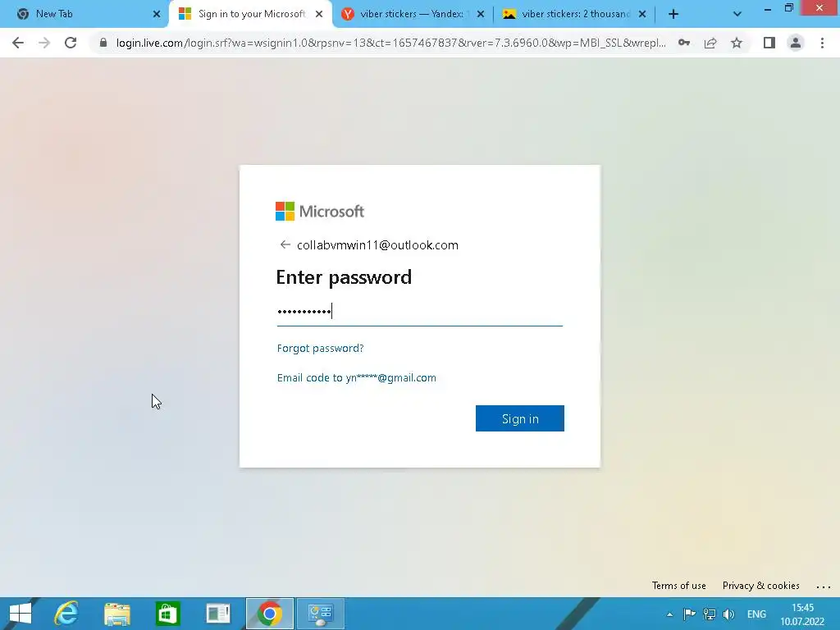Open Action Center flag icon
The height and width of the screenshot is (630, 840).
pos(689,614)
